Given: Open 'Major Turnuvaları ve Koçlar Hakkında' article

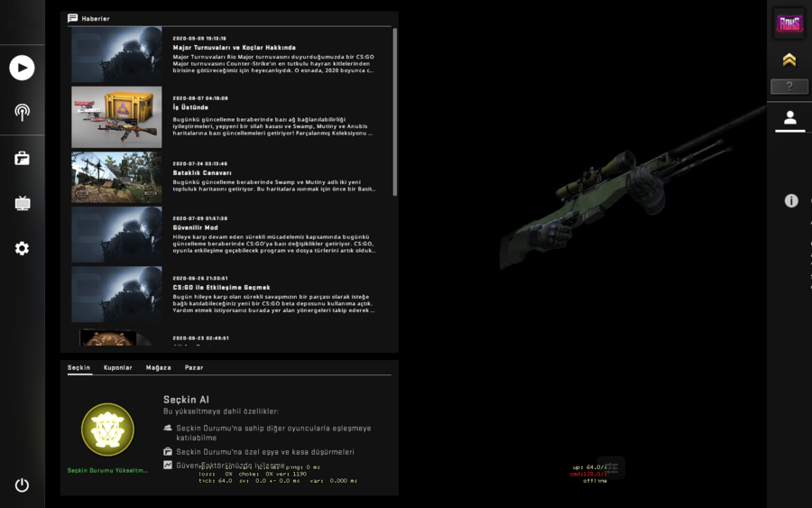Looking at the screenshot, I should pos(234,48).
